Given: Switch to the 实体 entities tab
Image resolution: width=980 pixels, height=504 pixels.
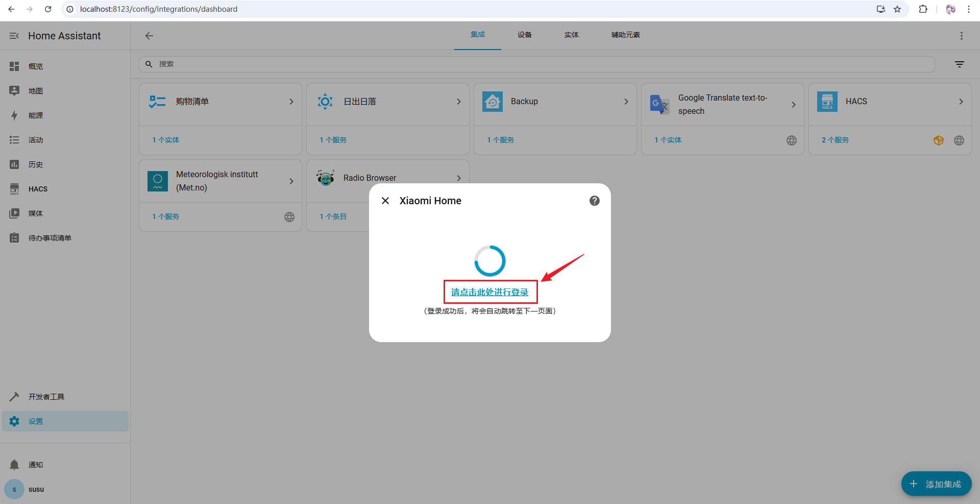Looking at the screenshot, I should pyautogui.click(x=572, y=35).
